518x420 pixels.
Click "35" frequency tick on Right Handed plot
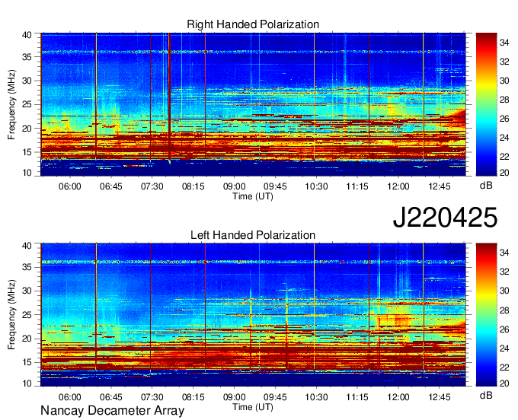click(27, 57)
